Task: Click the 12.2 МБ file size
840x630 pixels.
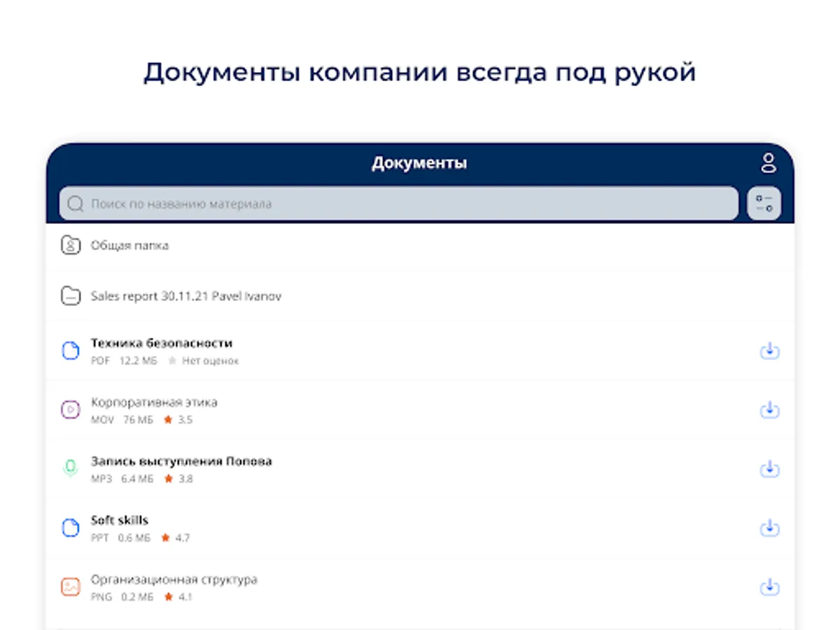Action: pyautogui.click(x=139, y=361)
